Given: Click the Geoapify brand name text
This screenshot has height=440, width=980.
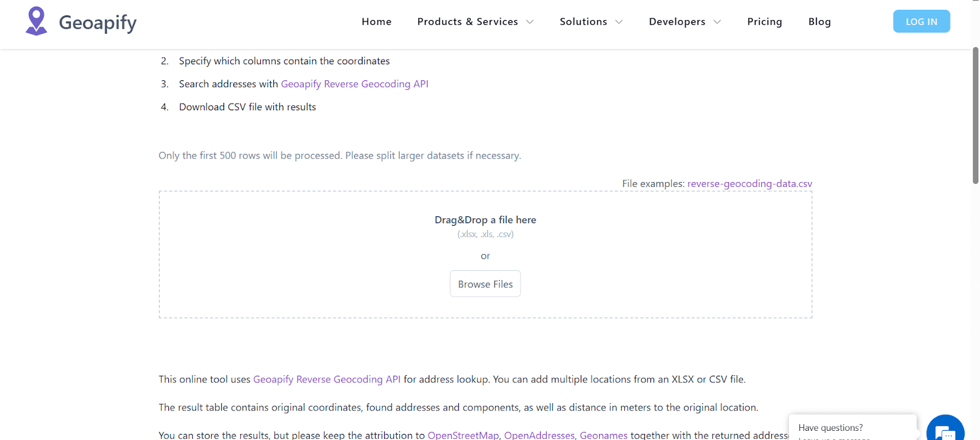Looking at the screenshot, I should point(97,23).
